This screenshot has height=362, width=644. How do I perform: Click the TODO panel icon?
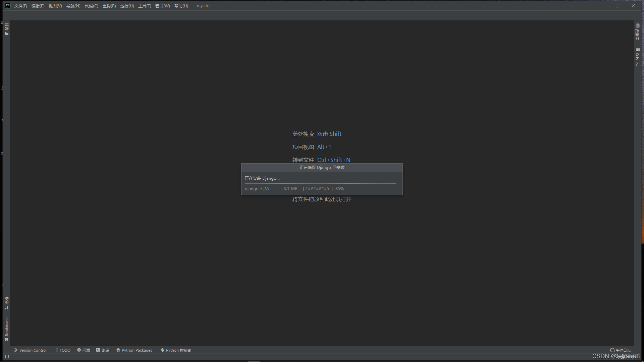coord(61,350)
